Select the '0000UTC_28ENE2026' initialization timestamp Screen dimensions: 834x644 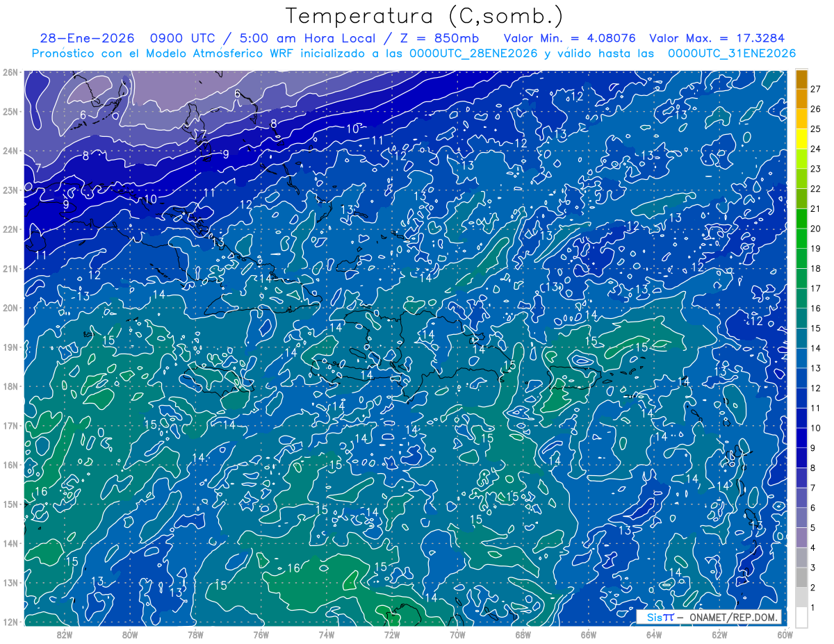474,53
